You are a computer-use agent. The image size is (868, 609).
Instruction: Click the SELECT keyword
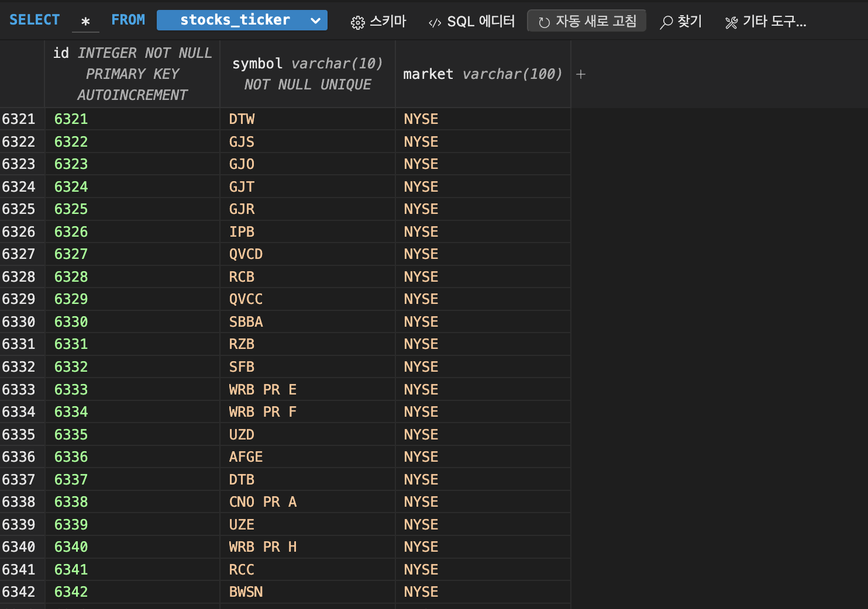tap(35, 20)
